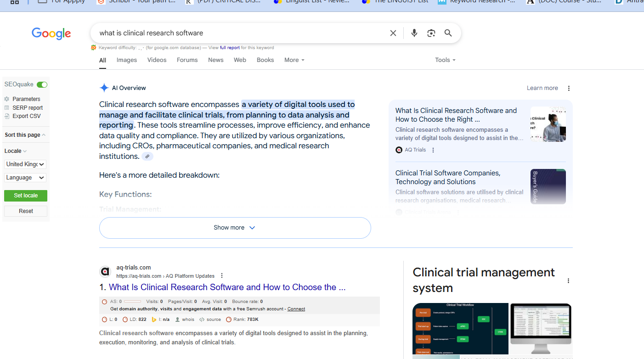Open the Language dropdown in SEOquake
Viewport: 644px width, 359px height.
(x=25, y=178)
